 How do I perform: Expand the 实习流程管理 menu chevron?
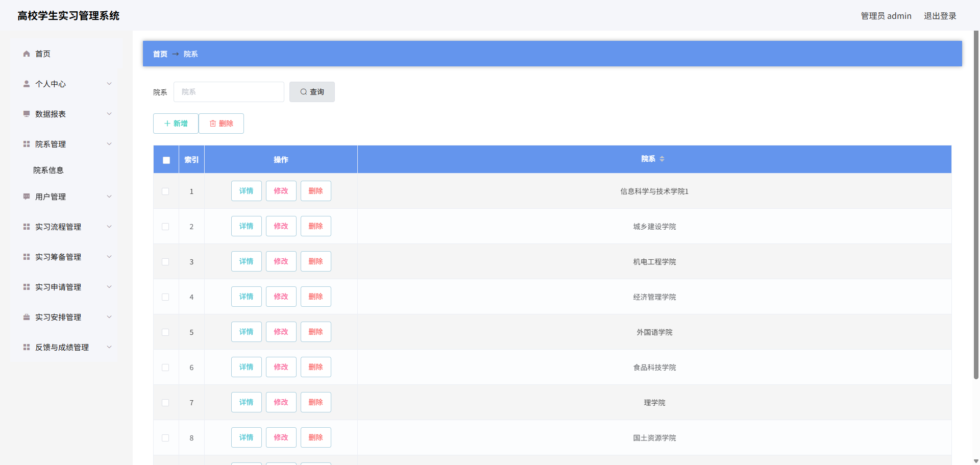(x=109, y=227)
